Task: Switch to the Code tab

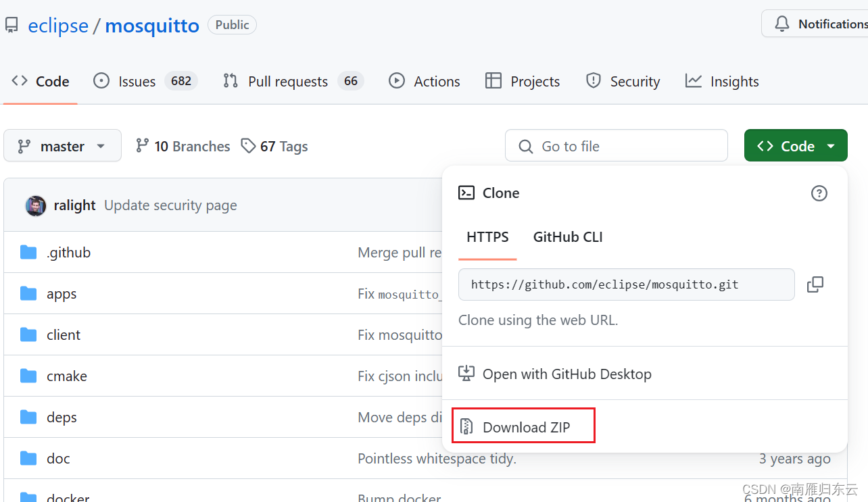Action: tap(41, 81)
